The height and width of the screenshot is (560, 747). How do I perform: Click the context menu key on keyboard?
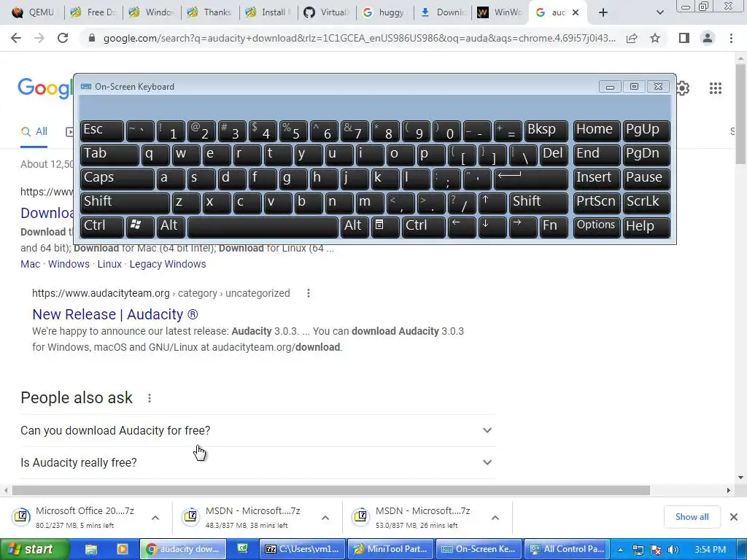385,227
